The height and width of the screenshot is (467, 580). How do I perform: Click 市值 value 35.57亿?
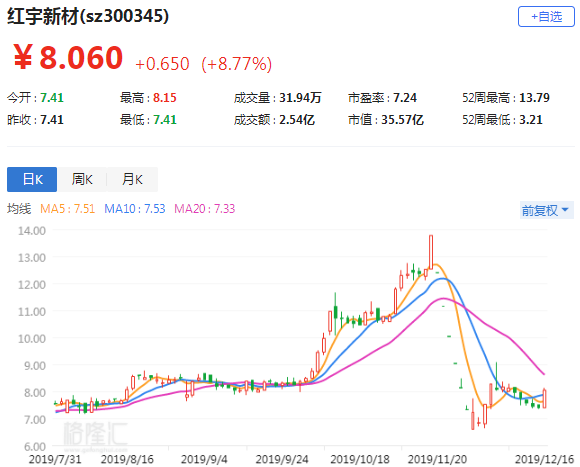click(402, 120)
